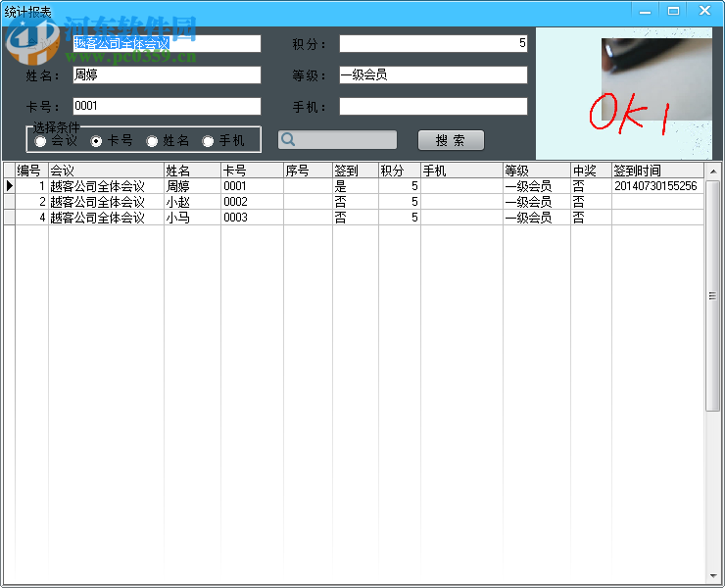Click the 签到 cell showing 是
Screen dimensions: 725x588
coord(356,186)
